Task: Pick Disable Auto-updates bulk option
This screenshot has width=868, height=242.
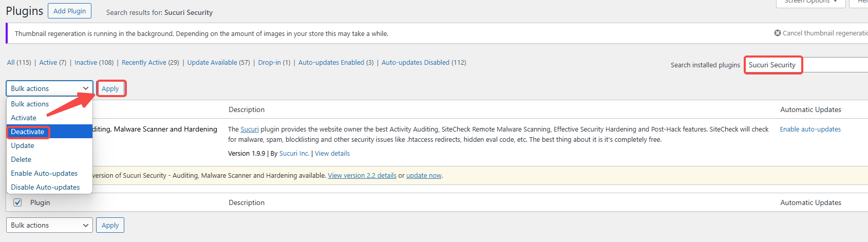Action: point(45,187)
